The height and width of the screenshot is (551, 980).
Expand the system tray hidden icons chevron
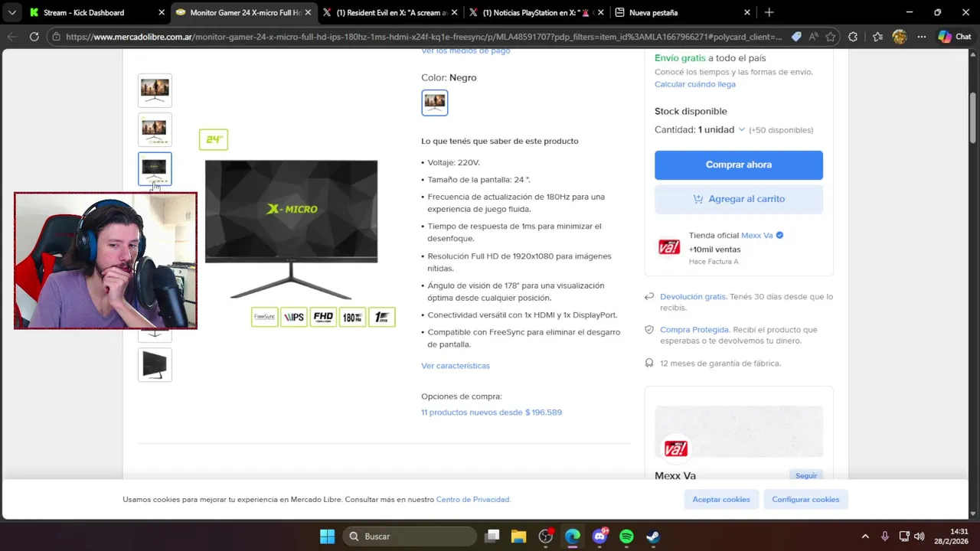[865, 536]
